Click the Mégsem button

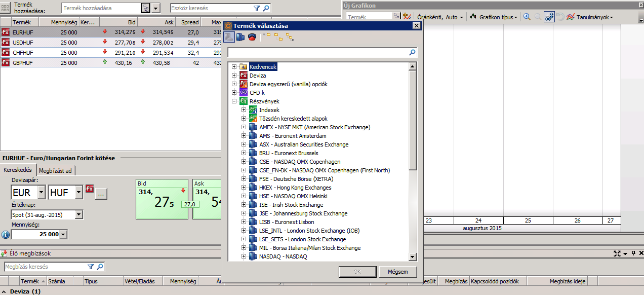point(397,272)
